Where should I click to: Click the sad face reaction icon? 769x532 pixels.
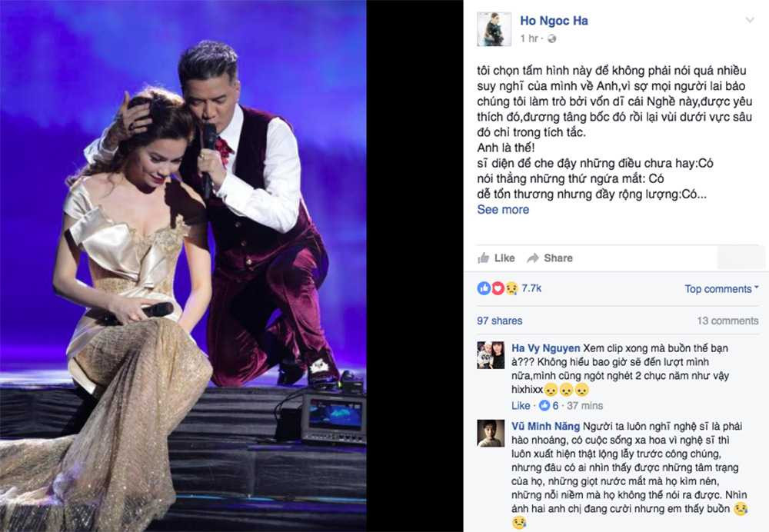tap(511, 288)
